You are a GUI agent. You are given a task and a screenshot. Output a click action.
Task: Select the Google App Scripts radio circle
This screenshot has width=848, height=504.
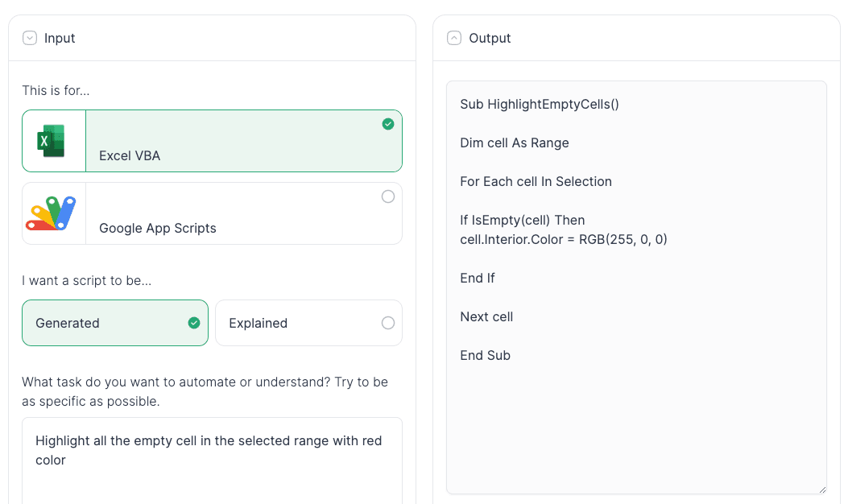388,196
